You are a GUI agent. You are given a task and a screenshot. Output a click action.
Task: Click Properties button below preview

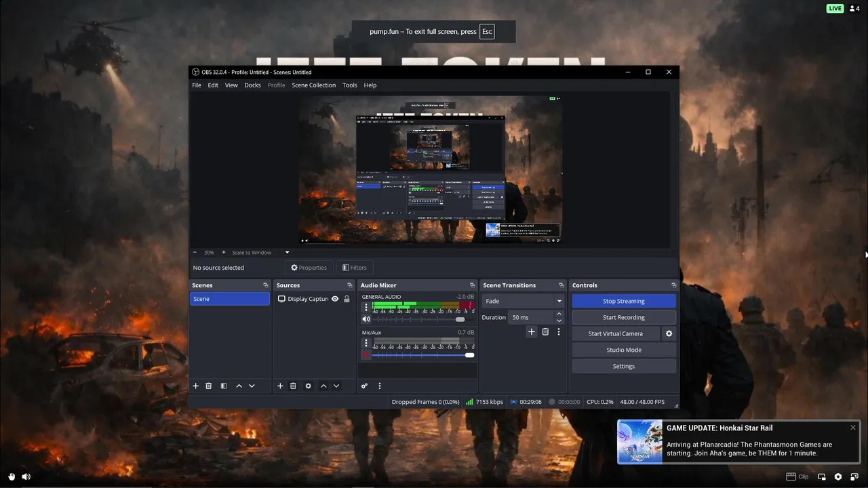309,268
